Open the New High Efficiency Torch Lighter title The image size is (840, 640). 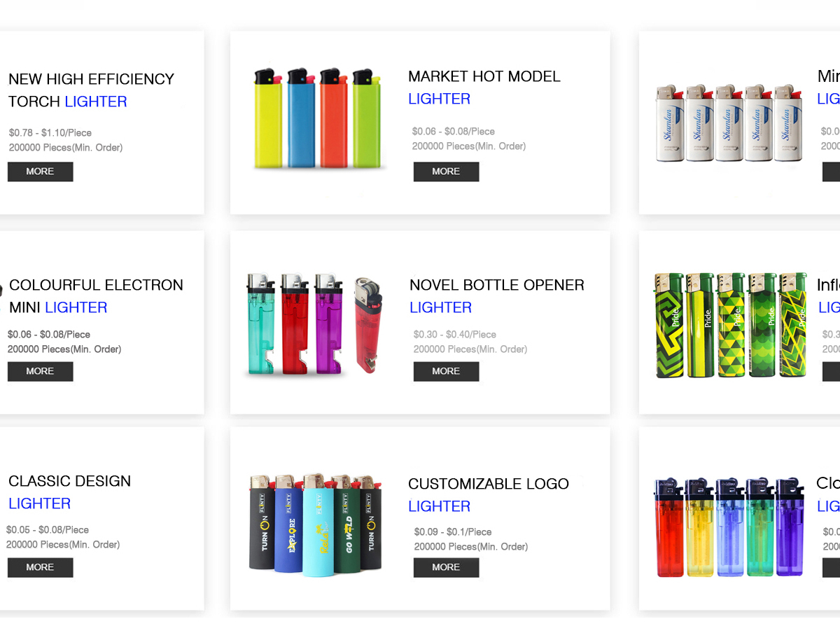[x=91, y=90]
